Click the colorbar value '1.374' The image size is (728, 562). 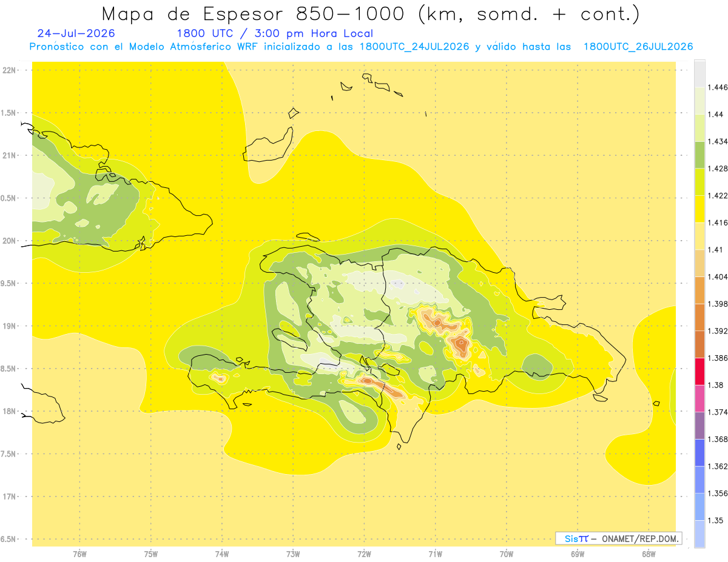[x=717, y=412]
